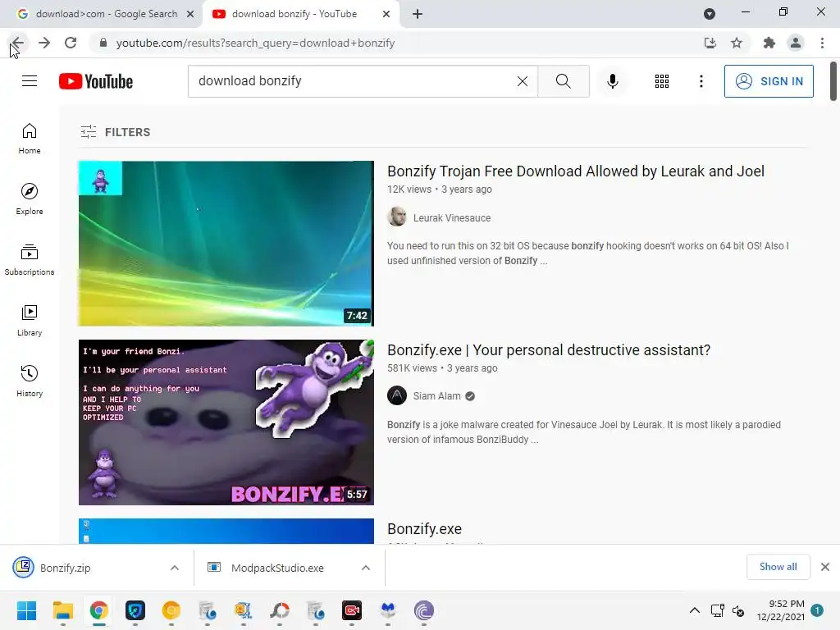Search with your voice microphone
This screenshot has height=630, width=840.
[612, 81]
